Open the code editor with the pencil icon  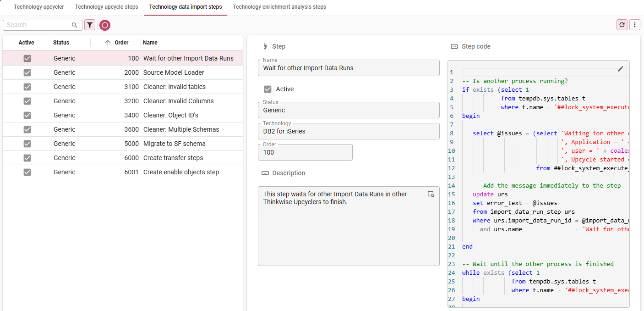(x=621, y=68)
